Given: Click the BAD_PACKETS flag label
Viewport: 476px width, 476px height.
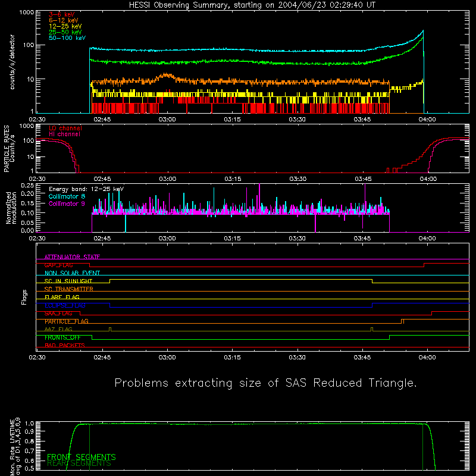Looking at the screenshot, I should 65,346.
